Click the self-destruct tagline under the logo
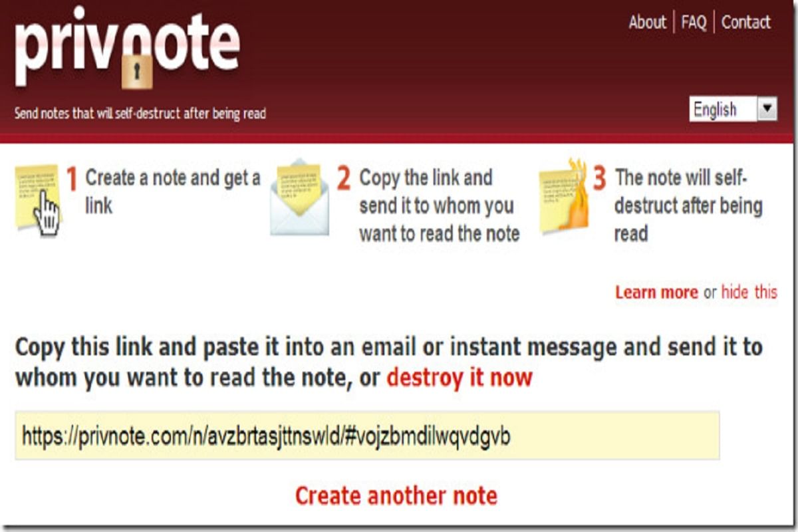Screen dimensions: 798x532 pyautogui.click(x=140, y=114)
